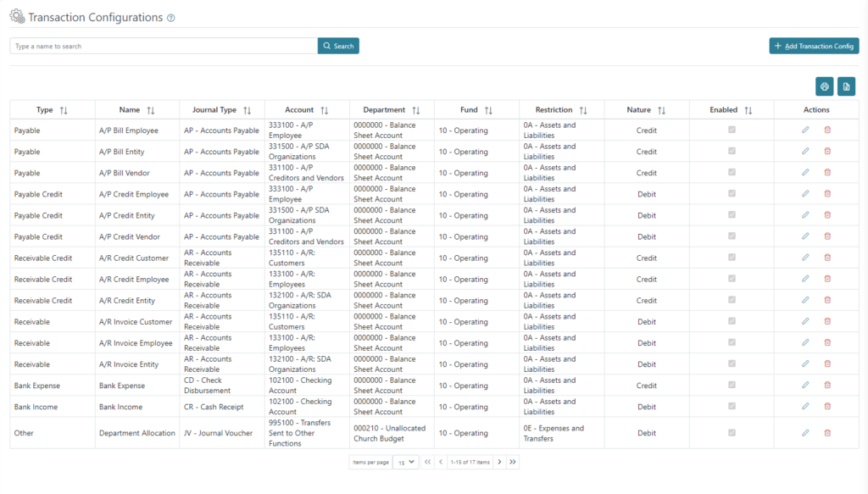868x494 pixels.
Task: Delete the A/R Invoice Customer row with trash icon
Action: pyautogui.click(x=827, y=321)
